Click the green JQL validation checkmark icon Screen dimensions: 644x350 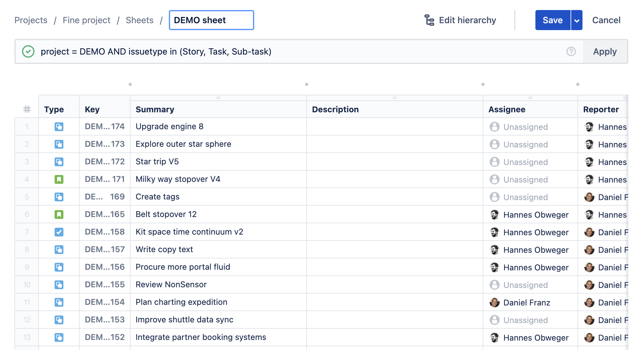point(28,51)
